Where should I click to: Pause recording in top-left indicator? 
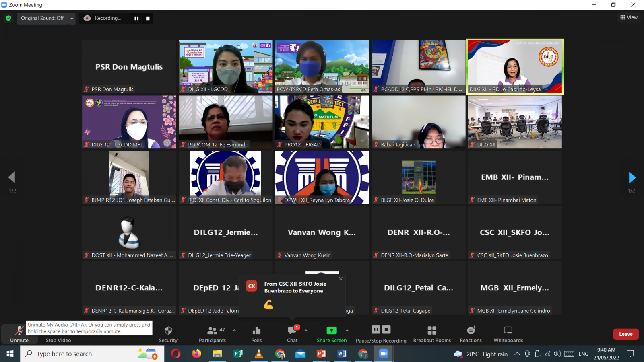pos(136,19)
